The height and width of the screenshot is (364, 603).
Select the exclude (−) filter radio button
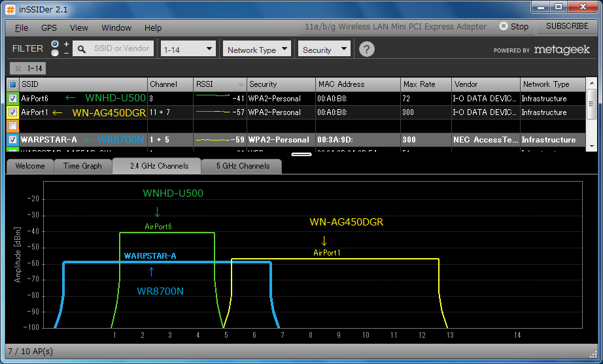click(x=55, y=53)
